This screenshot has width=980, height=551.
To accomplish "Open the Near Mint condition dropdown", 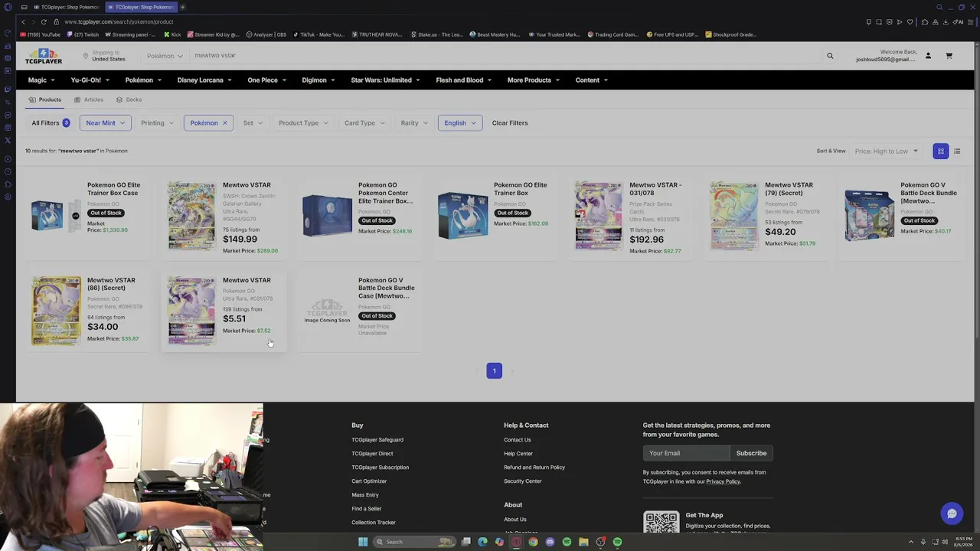I will (x=105, y=123).
